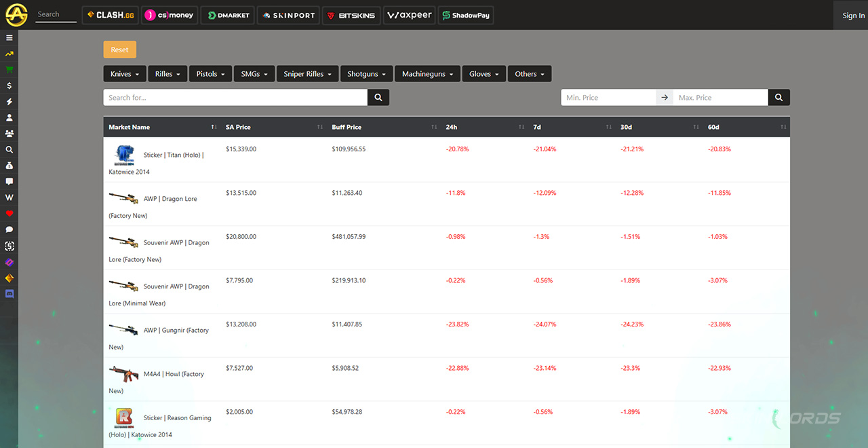868x448 pixels.
Task: Click the Min. Price input
Action: click(608, 98)
